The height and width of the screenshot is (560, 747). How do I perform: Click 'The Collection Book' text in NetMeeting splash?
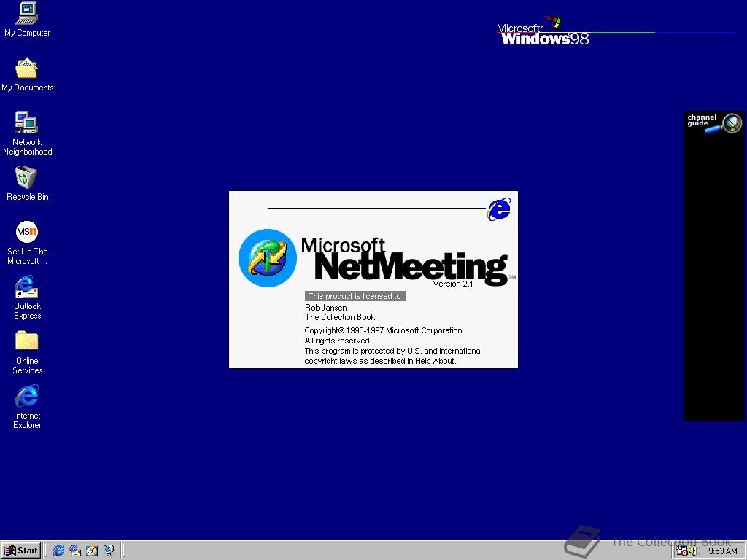[x=340, y=317]
